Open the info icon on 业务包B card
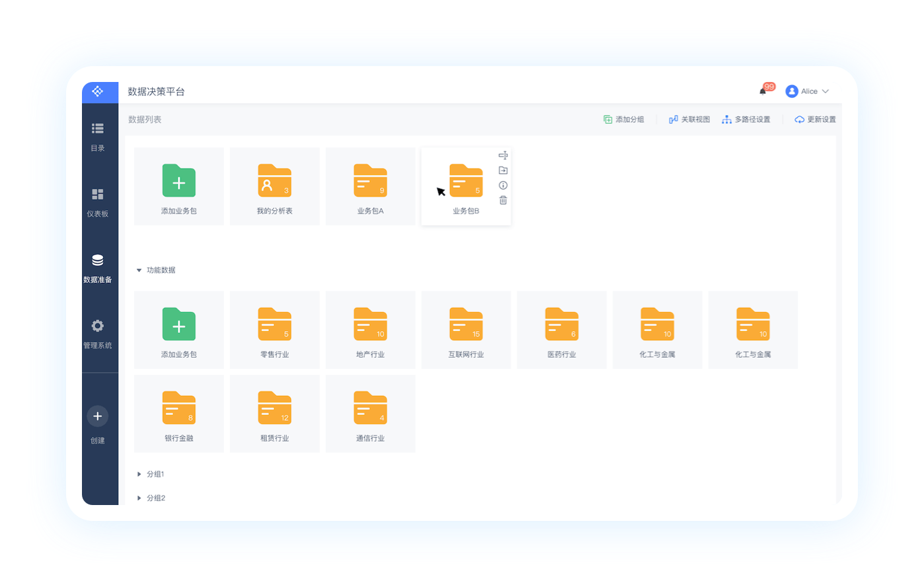The image size is (924, 587). pyautogui.click(x=503, y=185)
